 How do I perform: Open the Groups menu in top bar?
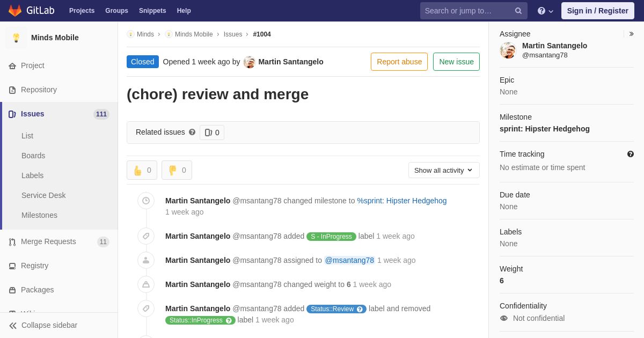pos(116,11)
